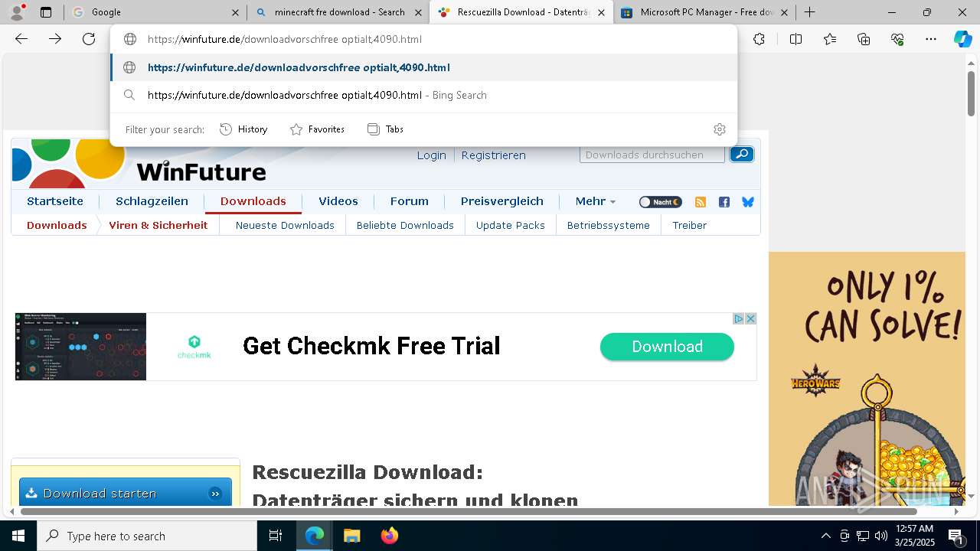Open Browser essentials heart icon
Viewport: 980px width, 551px height.
click(897, 39)
